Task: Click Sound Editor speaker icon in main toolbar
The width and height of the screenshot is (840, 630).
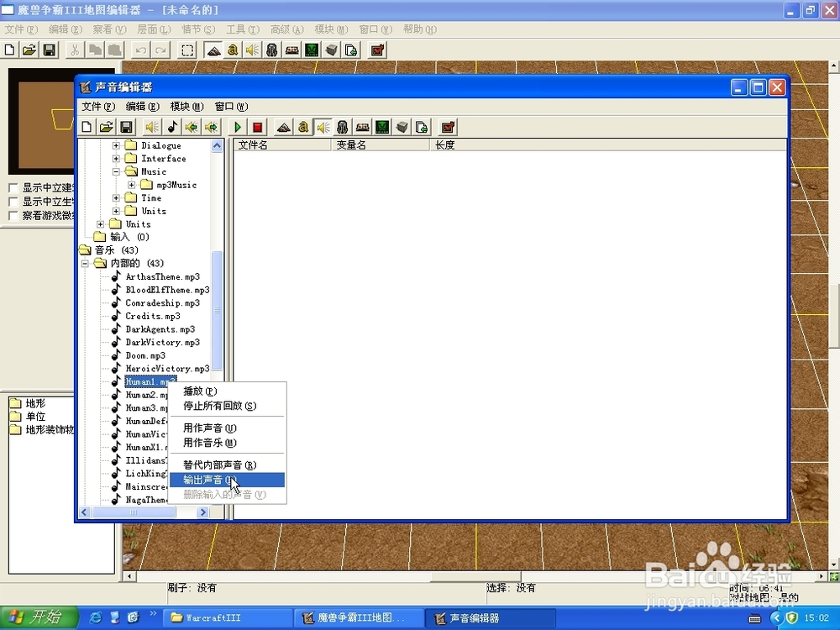Action: coord(252,50)
